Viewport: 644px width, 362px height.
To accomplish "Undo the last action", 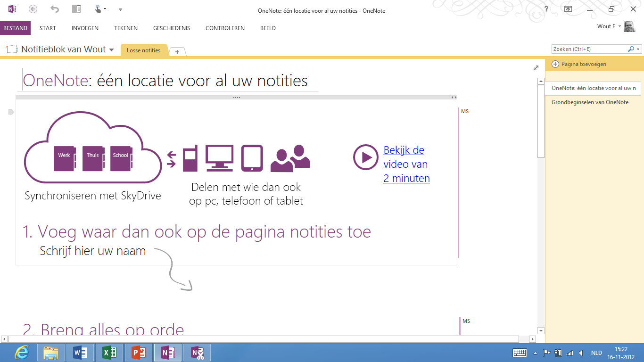I will tap(55, 9).
